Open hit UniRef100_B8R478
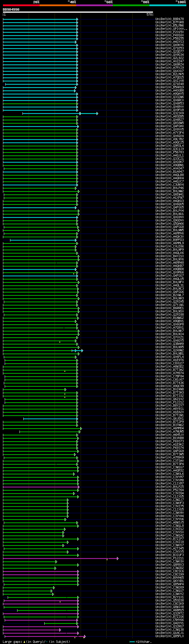 [x=170, y=19]
